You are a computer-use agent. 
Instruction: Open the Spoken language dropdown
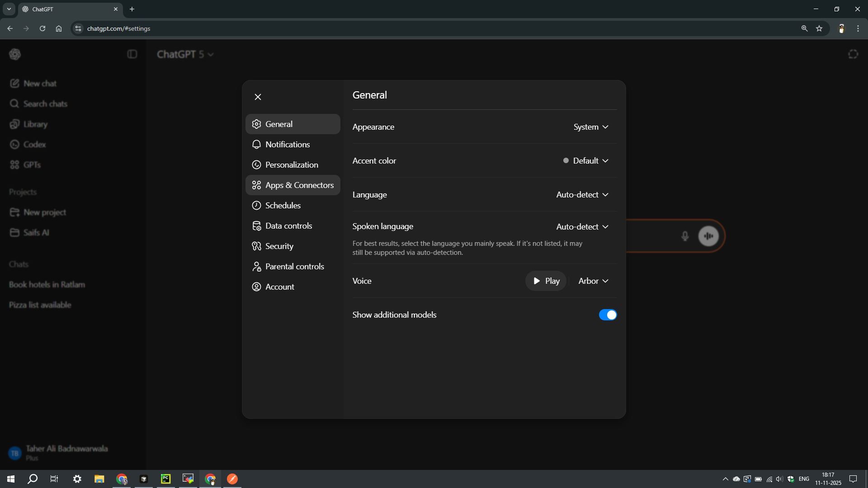(582, 226)
